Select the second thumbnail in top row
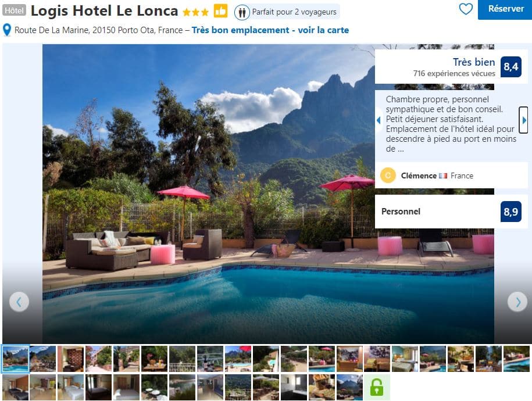The height and width of the screenshot is (401, 532). coord(43,359)
